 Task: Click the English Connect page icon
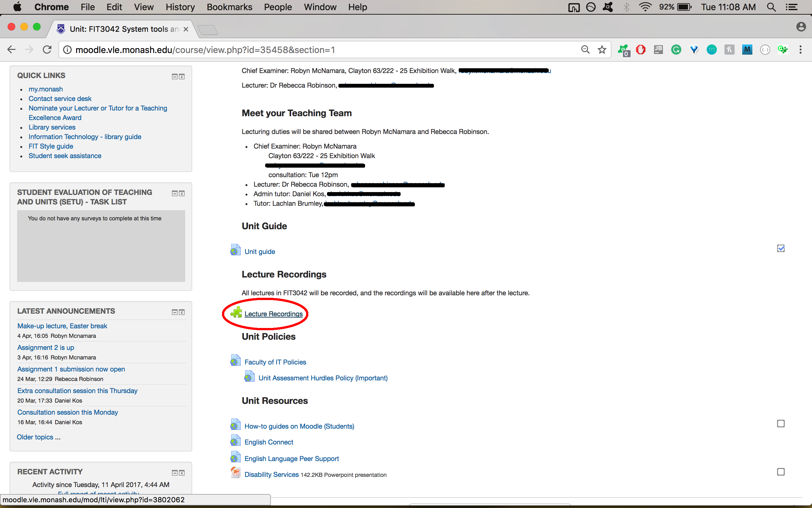[x=236, y=441]
